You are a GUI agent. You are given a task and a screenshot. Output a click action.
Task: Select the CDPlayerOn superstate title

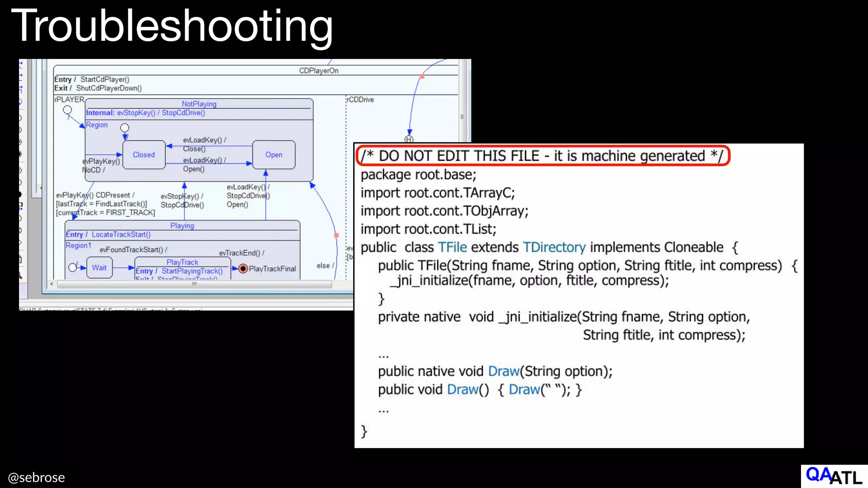(319, 71)
